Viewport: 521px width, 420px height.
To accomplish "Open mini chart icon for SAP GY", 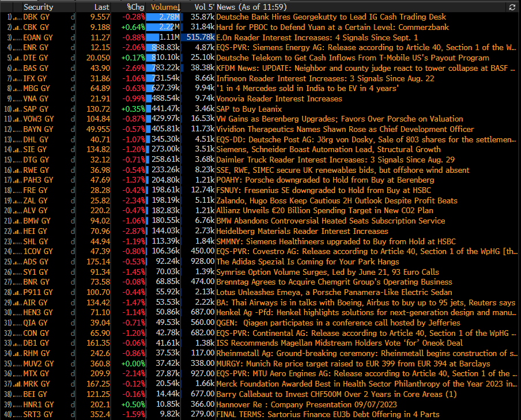I will pos(18,109).
